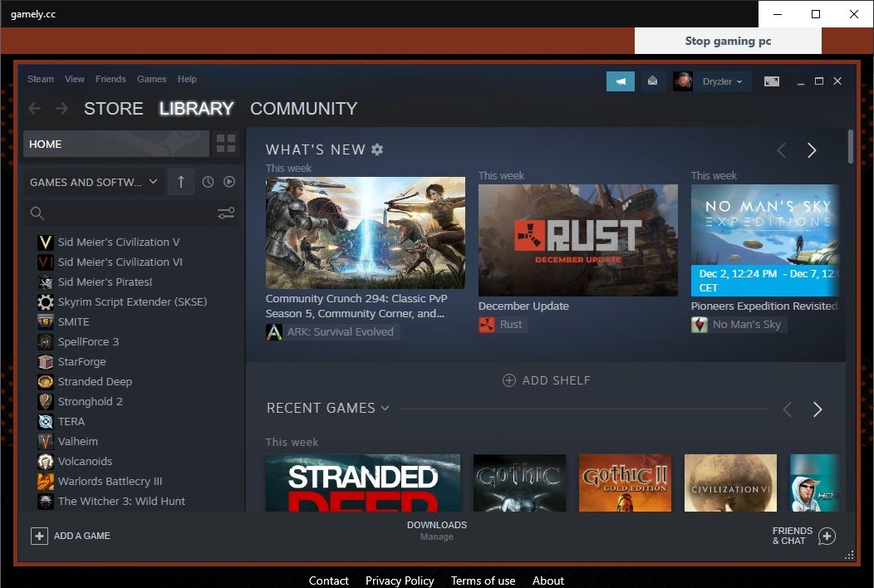The width and height of the screenshot is (874, 588).
Task: Show next What's New items
Action: point(812,150)
